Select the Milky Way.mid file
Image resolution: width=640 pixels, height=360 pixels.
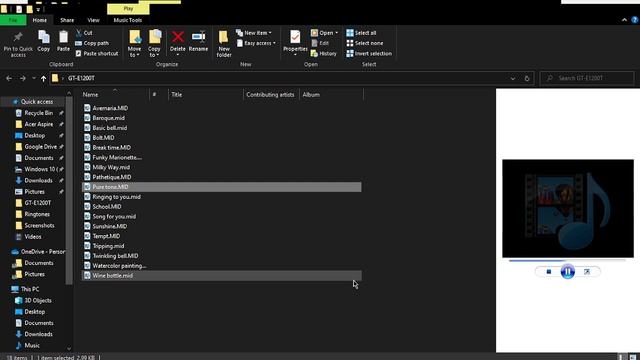(x=111, y=167)
